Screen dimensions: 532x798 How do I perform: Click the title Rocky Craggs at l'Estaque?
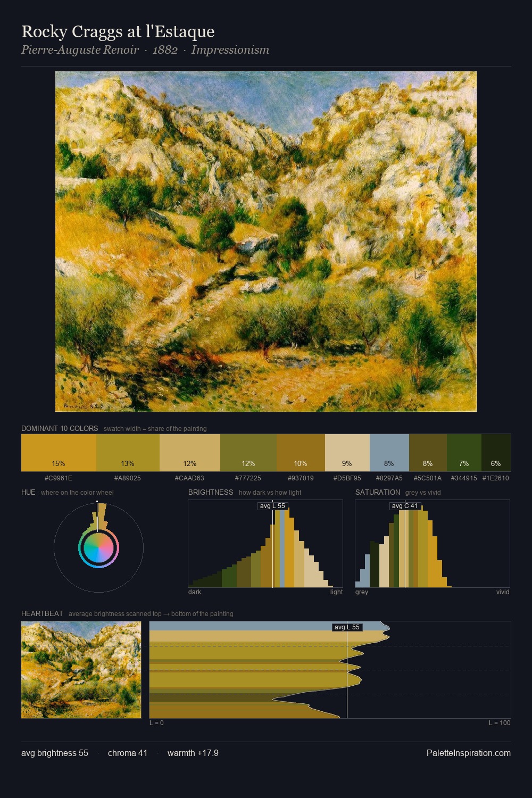(x=118, y=31)
